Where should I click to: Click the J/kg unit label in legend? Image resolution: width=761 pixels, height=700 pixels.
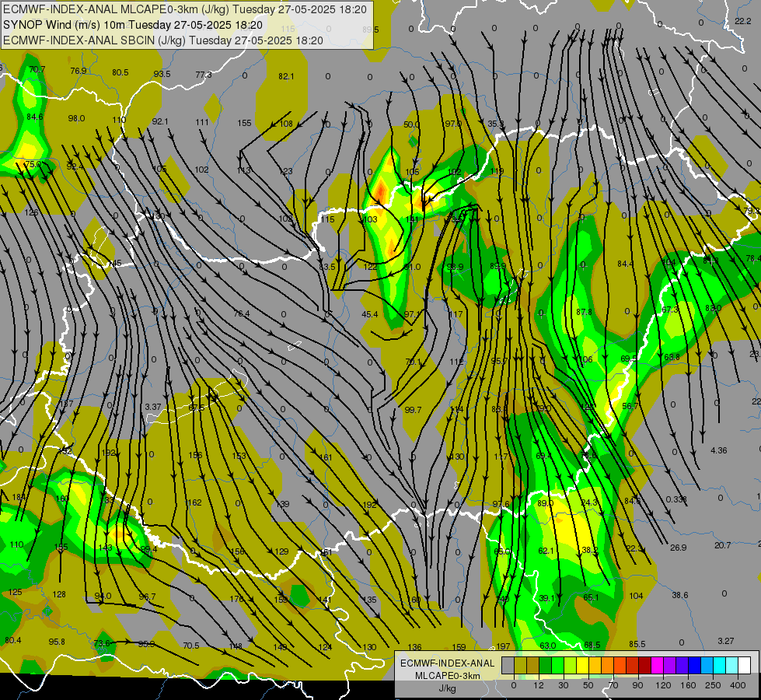pos(447,688)
